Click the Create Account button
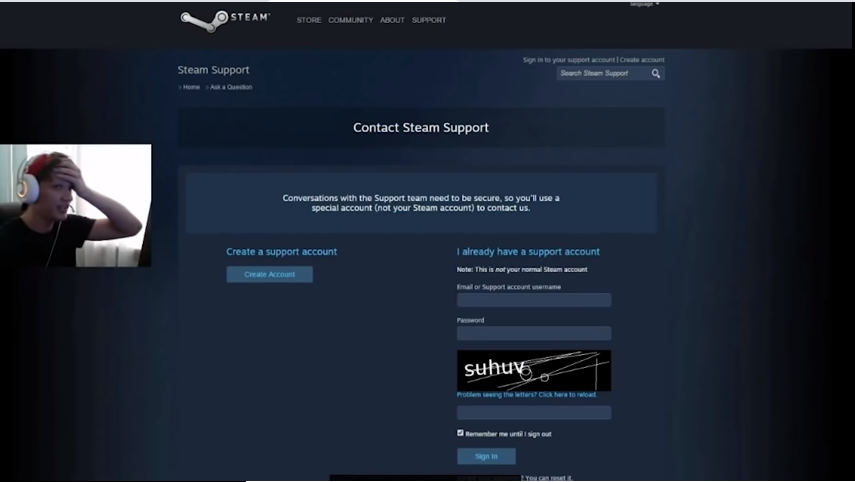The image size is (855, 482). [269, 274]
